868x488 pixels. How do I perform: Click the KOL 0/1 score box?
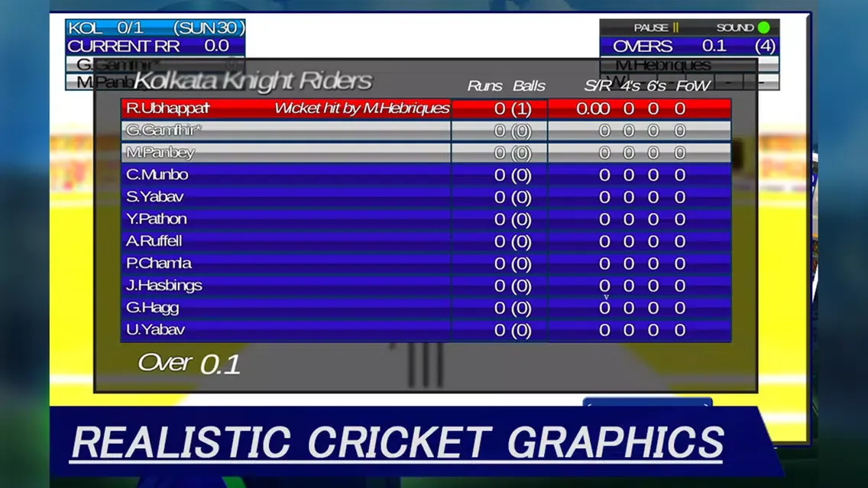[155, 27]
